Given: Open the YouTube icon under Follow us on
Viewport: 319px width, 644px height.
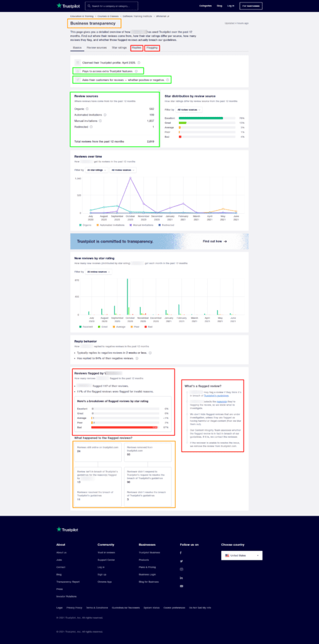Looking at the screenshot, I should 181,586.
